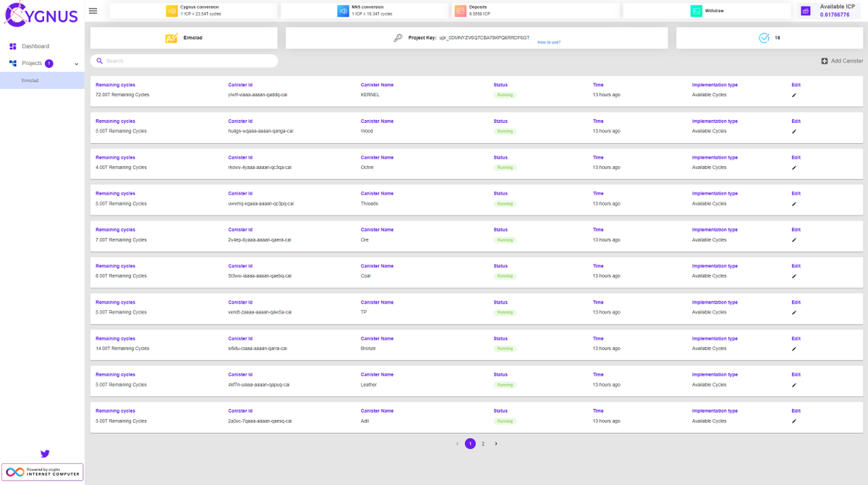Edit the TP canister pencil icon

pos(794,312)
